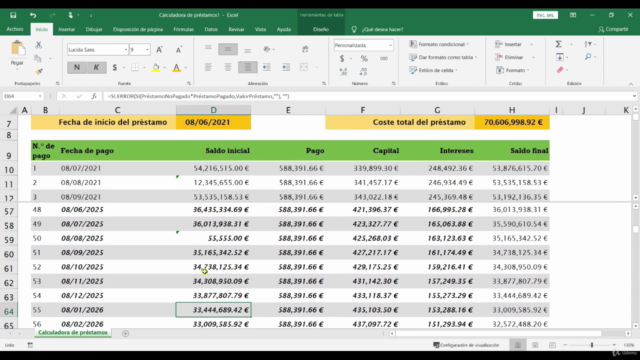640x360 pixels.
Task: Click the Compartir share button
Action: tap(613, 29)
